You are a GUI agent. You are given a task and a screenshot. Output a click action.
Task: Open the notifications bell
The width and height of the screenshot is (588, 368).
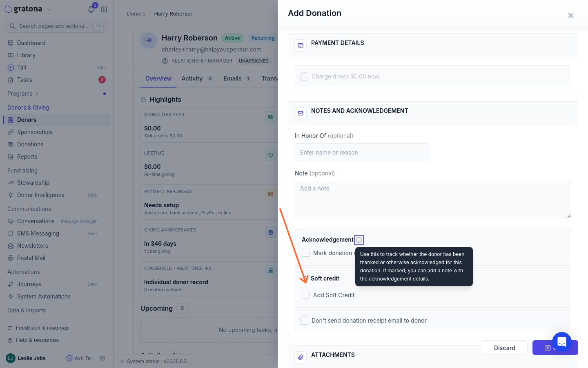[91, 9]
